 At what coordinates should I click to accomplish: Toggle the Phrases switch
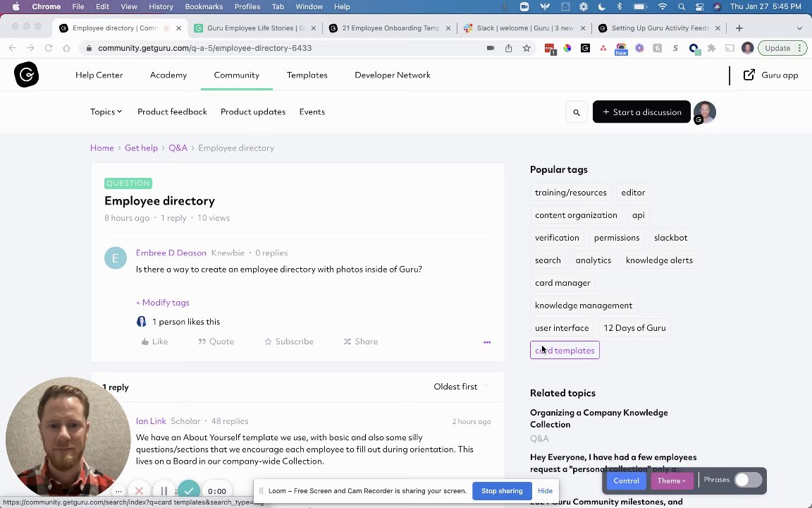pyautogui.click(x=748, y=480)
